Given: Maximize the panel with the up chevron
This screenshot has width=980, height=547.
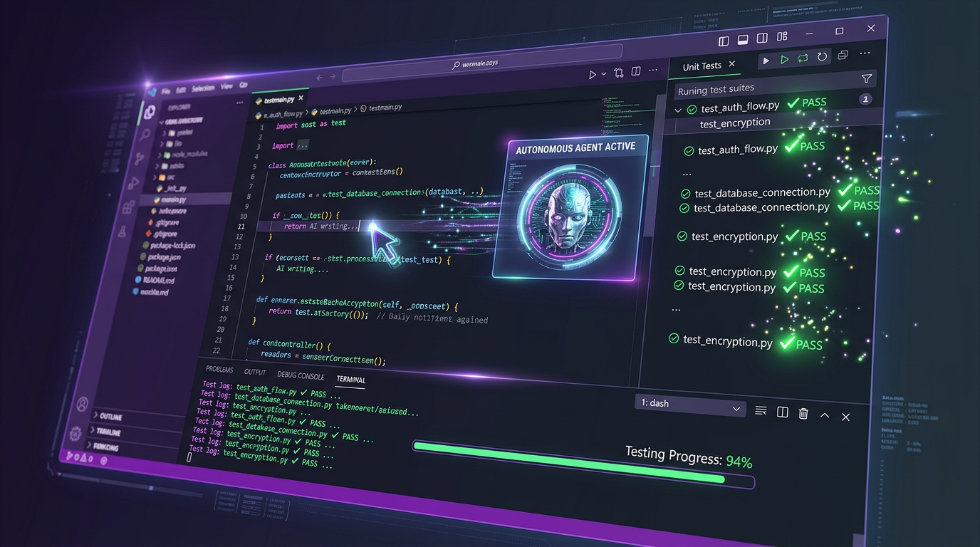Looking at the screenshot, I should (825, 415).
